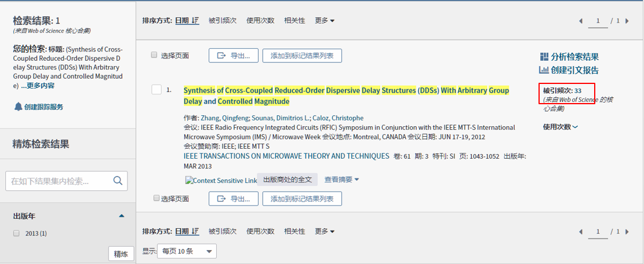Click the 在如下结果集内检索 search field

click(58, 181)
